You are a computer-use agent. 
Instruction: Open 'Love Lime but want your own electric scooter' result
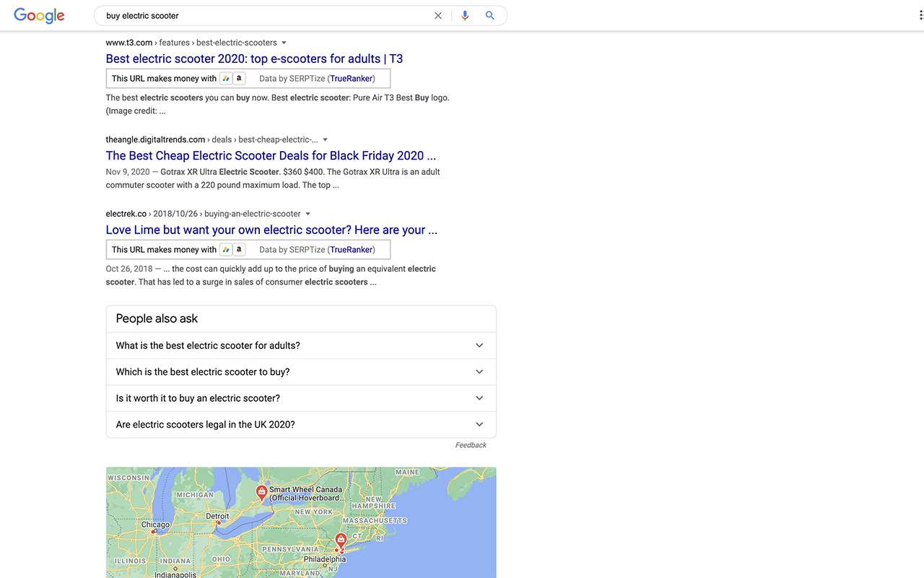[271, 230]
